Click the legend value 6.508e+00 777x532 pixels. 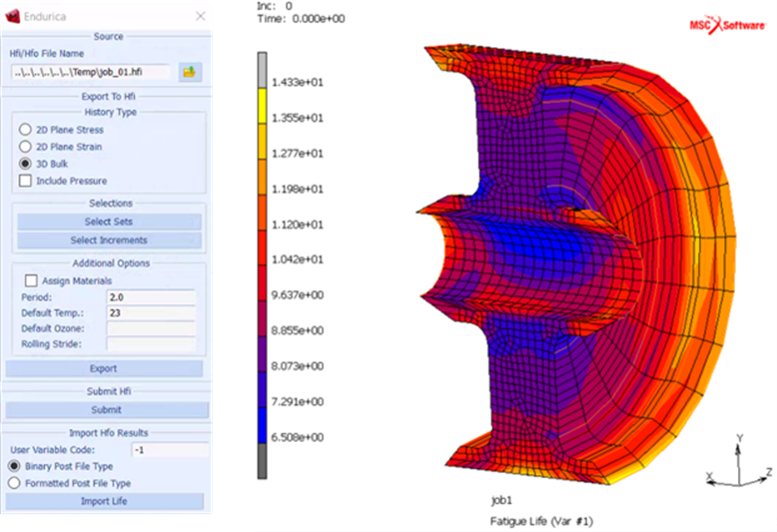click(298, 437)
